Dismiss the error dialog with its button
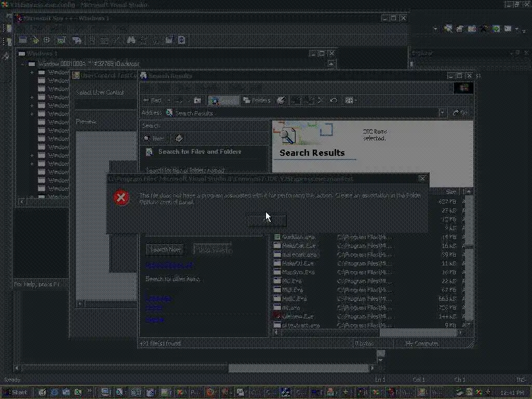 (x=268, y=221)
